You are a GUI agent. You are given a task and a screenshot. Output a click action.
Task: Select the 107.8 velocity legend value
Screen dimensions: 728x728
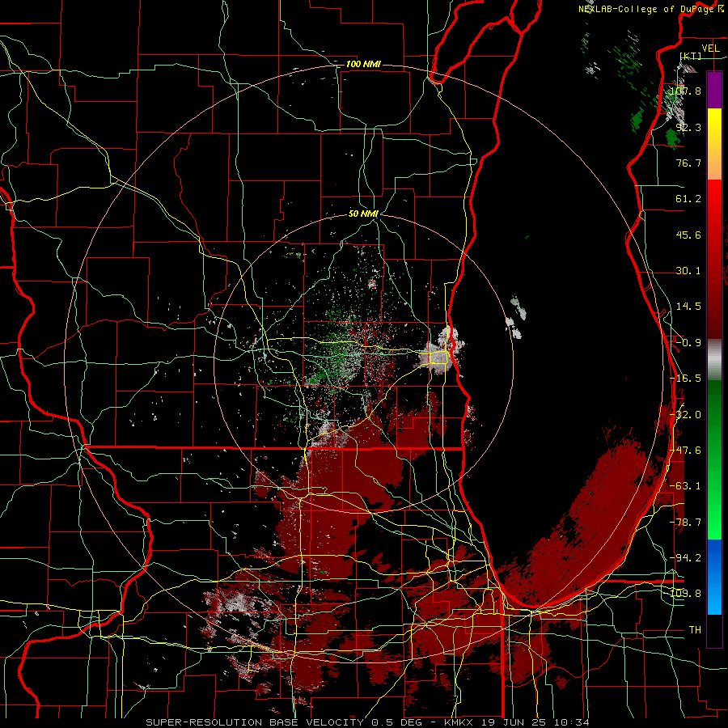685,91
